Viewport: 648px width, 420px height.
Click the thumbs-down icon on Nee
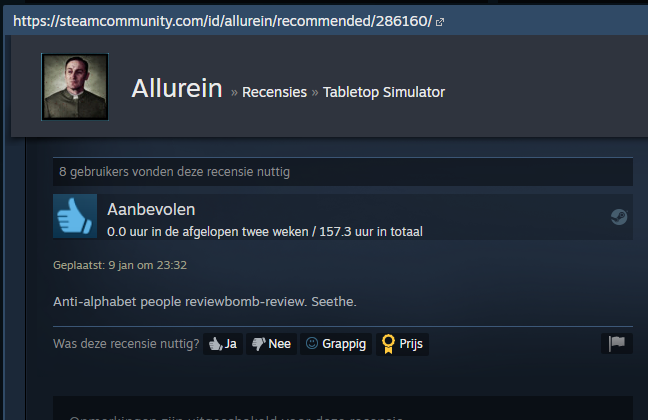258,344
